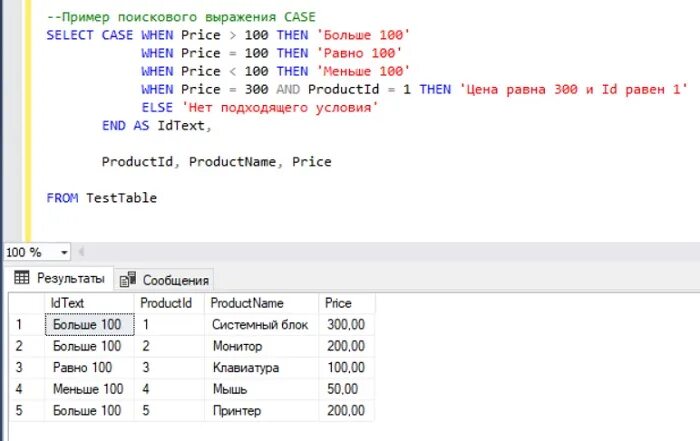Select the ProductName column header
The width and height of the screenshot is (700, 441).
pos(262,303)
